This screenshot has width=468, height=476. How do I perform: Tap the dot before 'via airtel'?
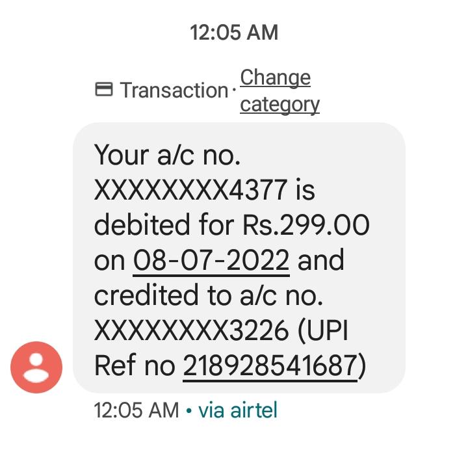(x=188, y=411)
